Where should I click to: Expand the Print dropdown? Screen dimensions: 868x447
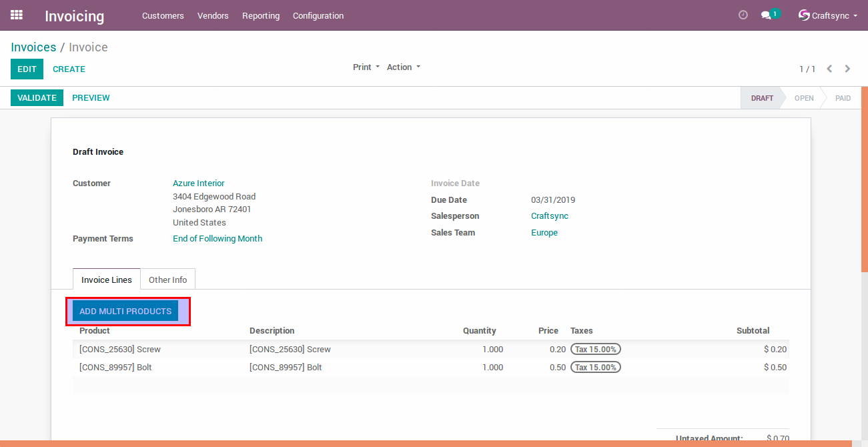pyautogui.click(x=366, y=67)
